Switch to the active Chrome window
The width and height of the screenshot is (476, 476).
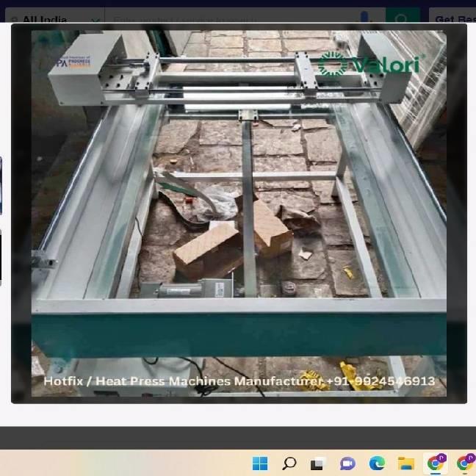click(x=436, y=463)
